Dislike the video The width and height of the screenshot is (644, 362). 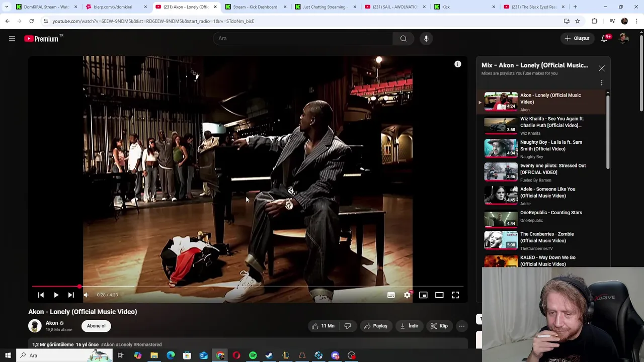pos(347,326)
